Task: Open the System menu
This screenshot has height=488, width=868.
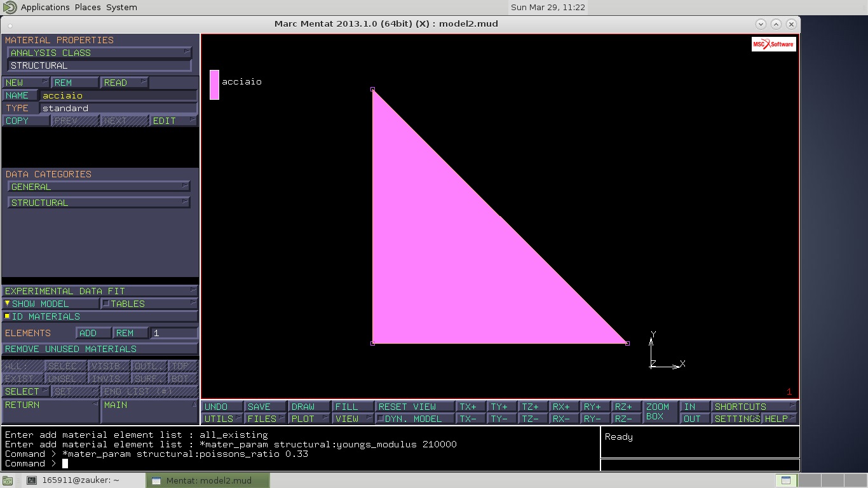Action: (121, 7)
